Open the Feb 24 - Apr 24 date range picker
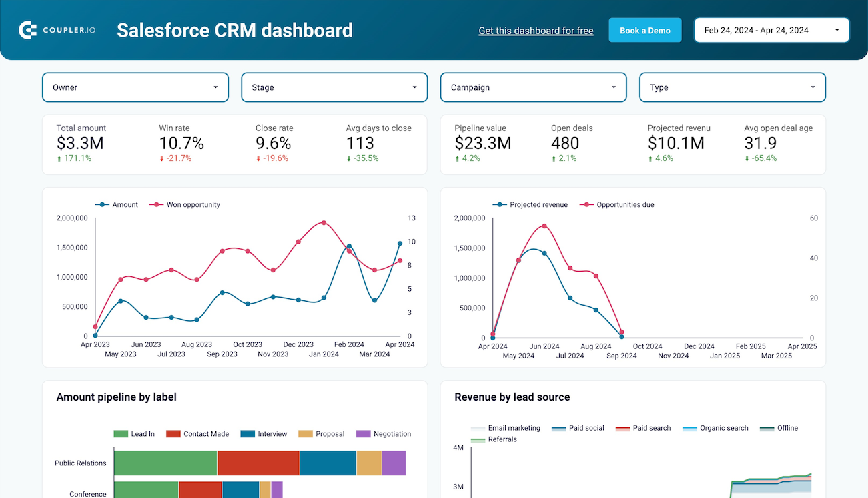This screenshot has width=868, height=498. [771, 29]
